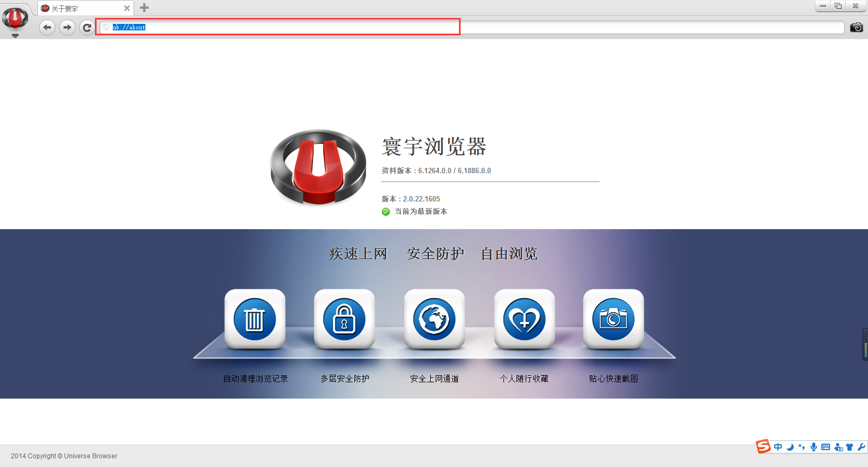Click the trash can auto-clean history icon
868x467 pixels.
coord(255,319)
